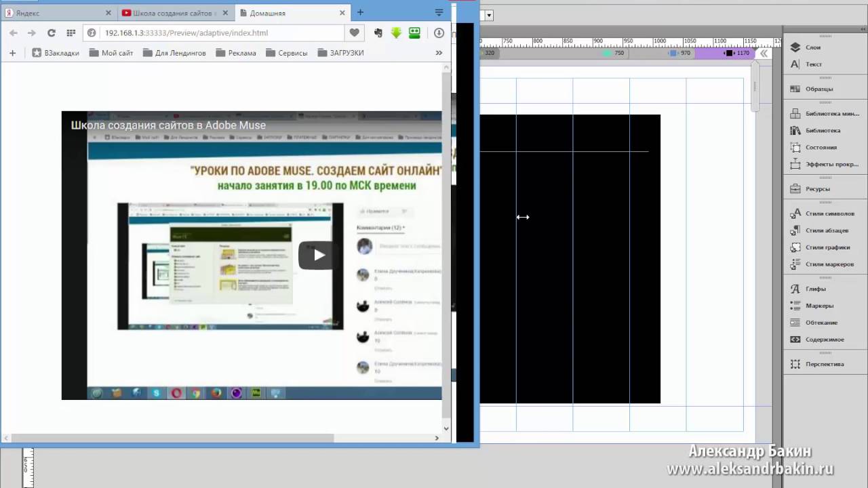868x488 pixels.
Task: Open the Ресурсы assets panel
Action: (810, 189)
